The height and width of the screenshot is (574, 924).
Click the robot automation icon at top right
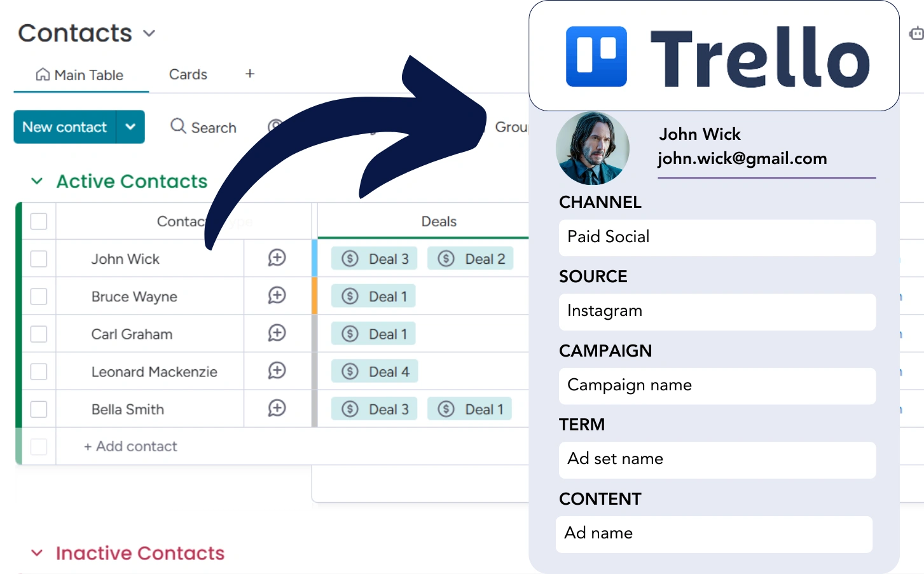click(916, 34)
